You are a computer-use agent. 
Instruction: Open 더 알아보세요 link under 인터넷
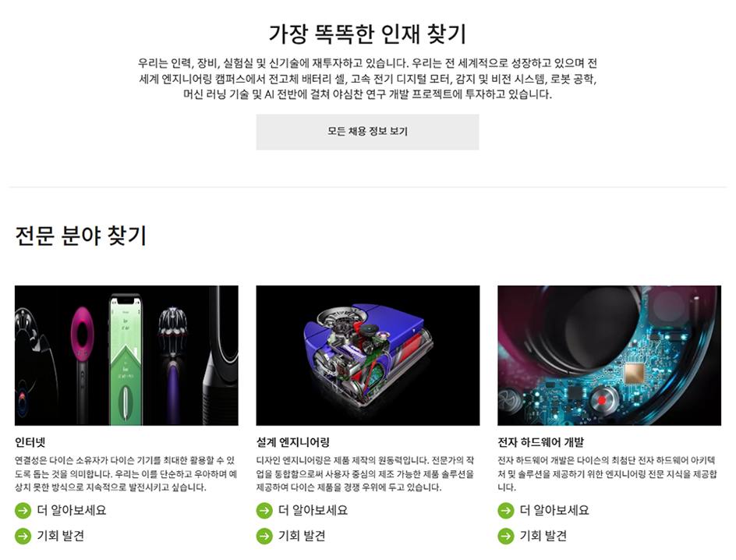[72, 510]
